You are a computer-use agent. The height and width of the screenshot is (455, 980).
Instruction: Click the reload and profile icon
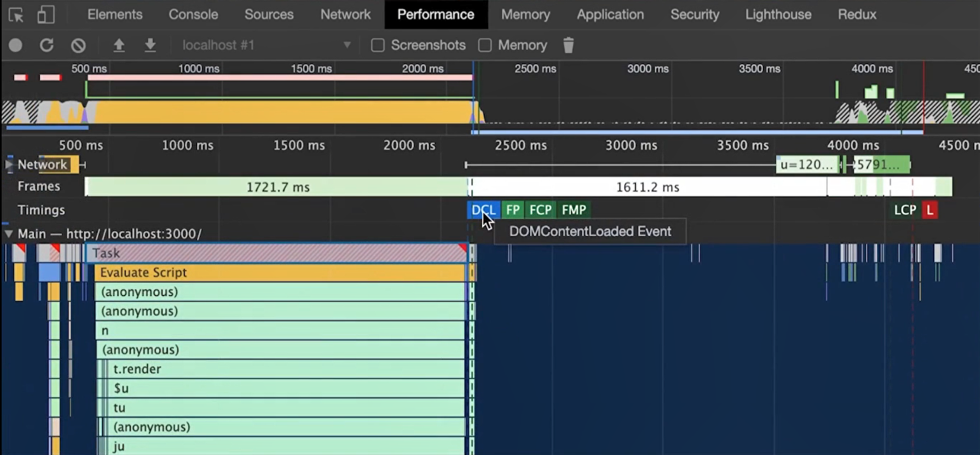click(46, 45)
